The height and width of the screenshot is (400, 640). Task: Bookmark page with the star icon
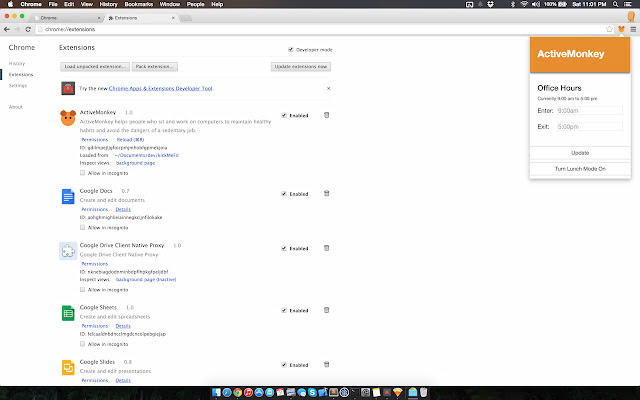[609, 29]
